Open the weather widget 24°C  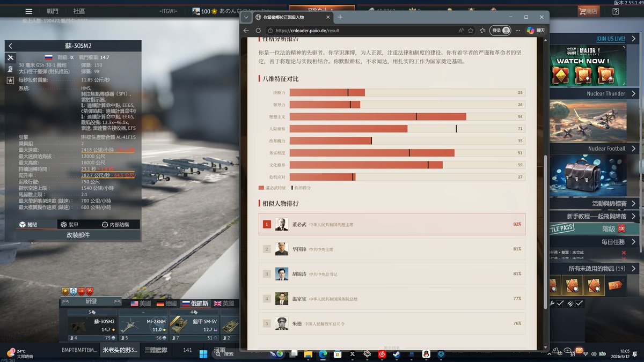click(x=19, y=353)
